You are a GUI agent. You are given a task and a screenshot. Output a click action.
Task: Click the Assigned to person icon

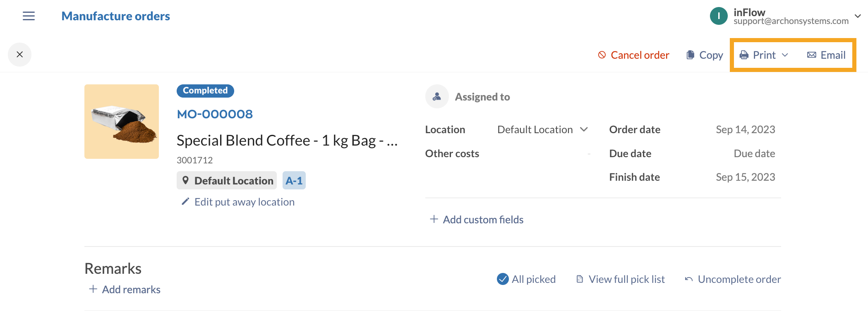point(437,97)
